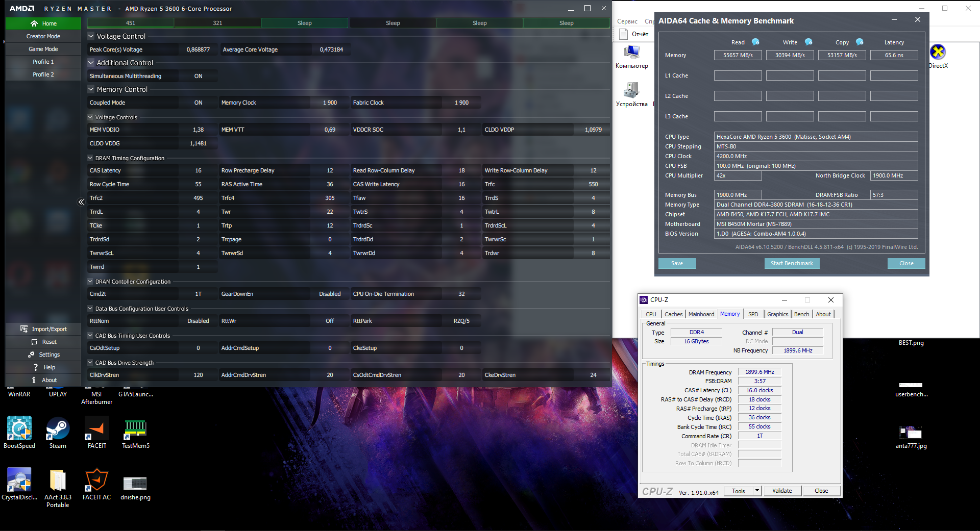Collapse the Ryzen Master sidebar with the double chevron

(81, 202)
